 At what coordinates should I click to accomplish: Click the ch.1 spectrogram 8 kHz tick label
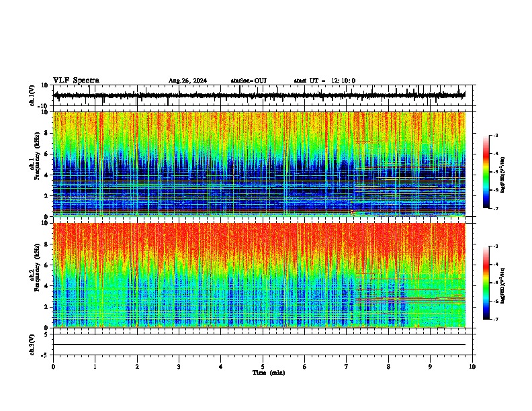tap(46, 133)
